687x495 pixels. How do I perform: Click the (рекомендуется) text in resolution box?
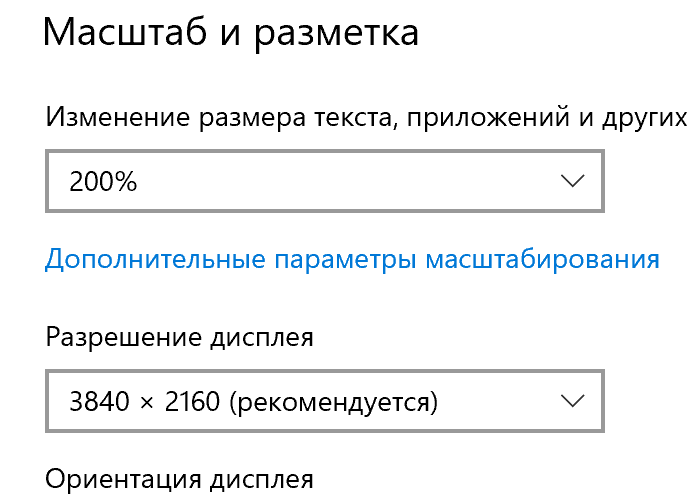pyautogui.click(x=334, y=403)
